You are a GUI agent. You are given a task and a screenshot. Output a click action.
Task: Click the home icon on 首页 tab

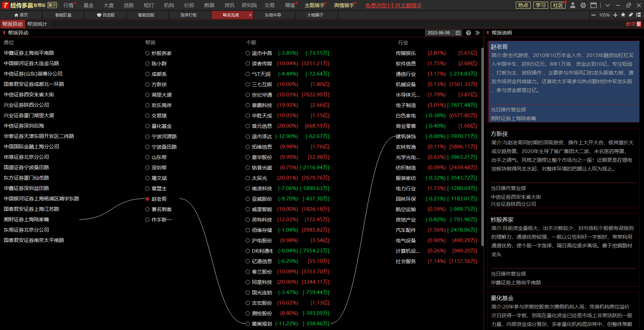click(x=16, y=15)
